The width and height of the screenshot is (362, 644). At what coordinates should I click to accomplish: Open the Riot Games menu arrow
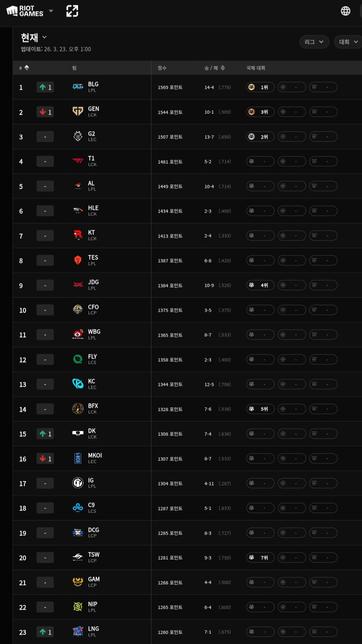[x=51, y=11]
